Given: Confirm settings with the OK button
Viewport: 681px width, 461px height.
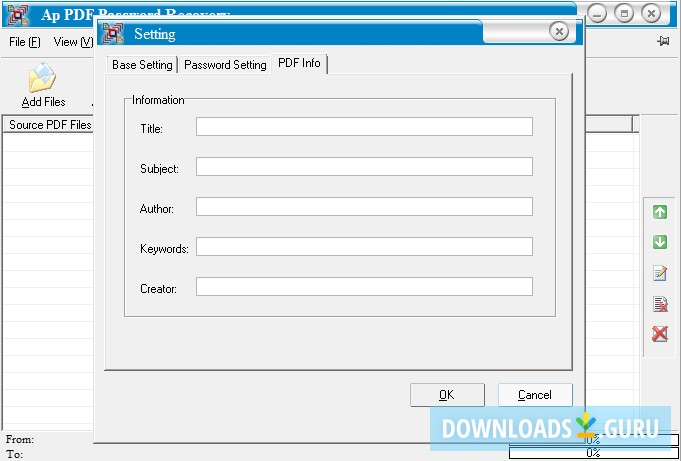Looking at the screenshot, I should tap(447, 395).
